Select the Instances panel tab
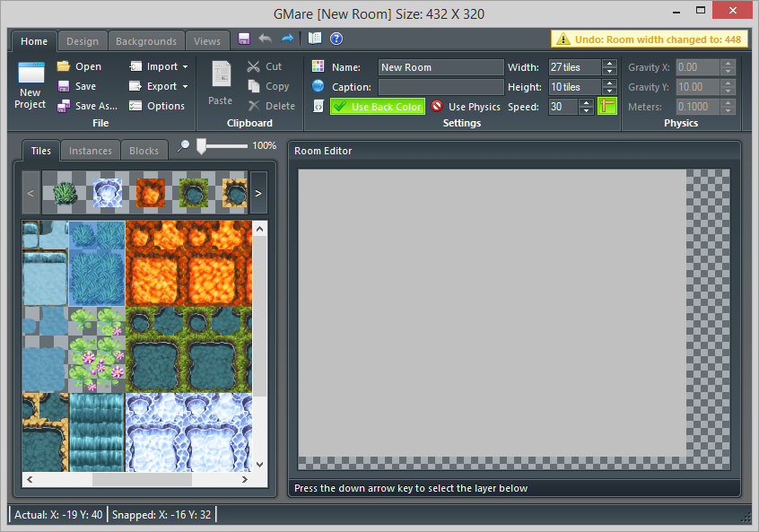This screenshot has height=532, width=759. tap(90, 151)
